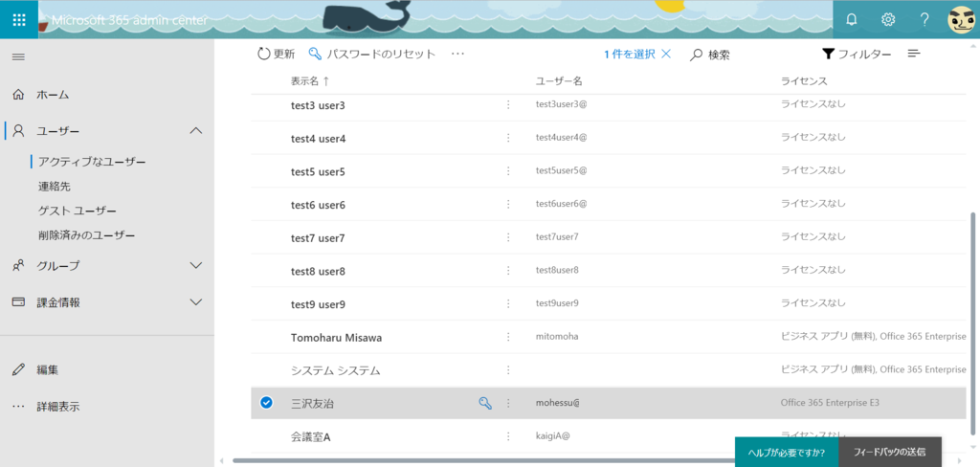
Task: Click the key icon beside 三沢友治
Action: click(485, 403)
